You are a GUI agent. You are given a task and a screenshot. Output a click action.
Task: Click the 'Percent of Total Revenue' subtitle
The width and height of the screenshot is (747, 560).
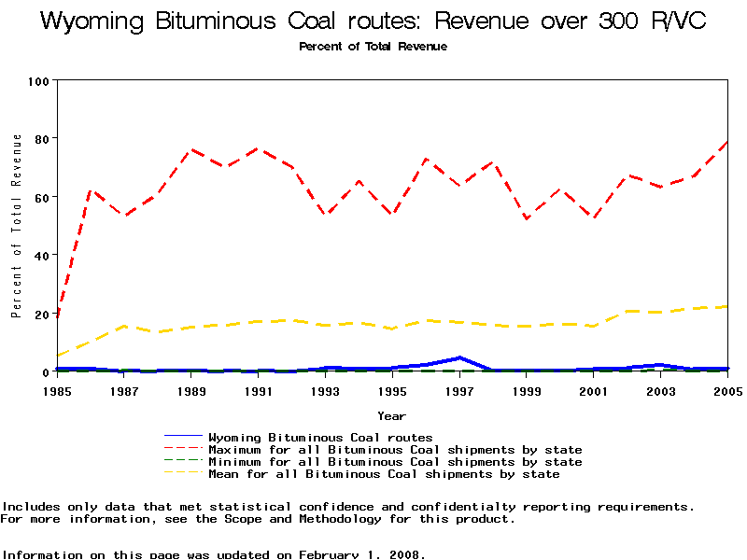(x=373, y=47)
